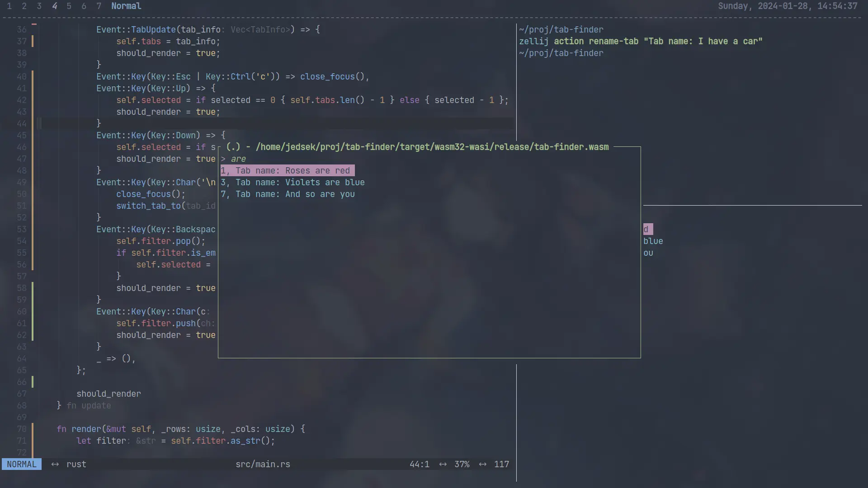Click self.filter.pop() on line 54
The height and width of the screenshot is (488, 868).
tap(160, 241)
